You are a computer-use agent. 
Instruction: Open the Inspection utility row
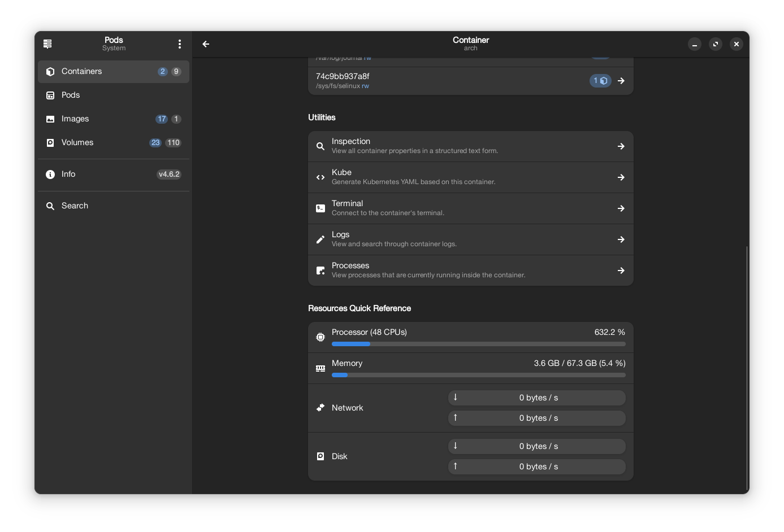point(471,146)
